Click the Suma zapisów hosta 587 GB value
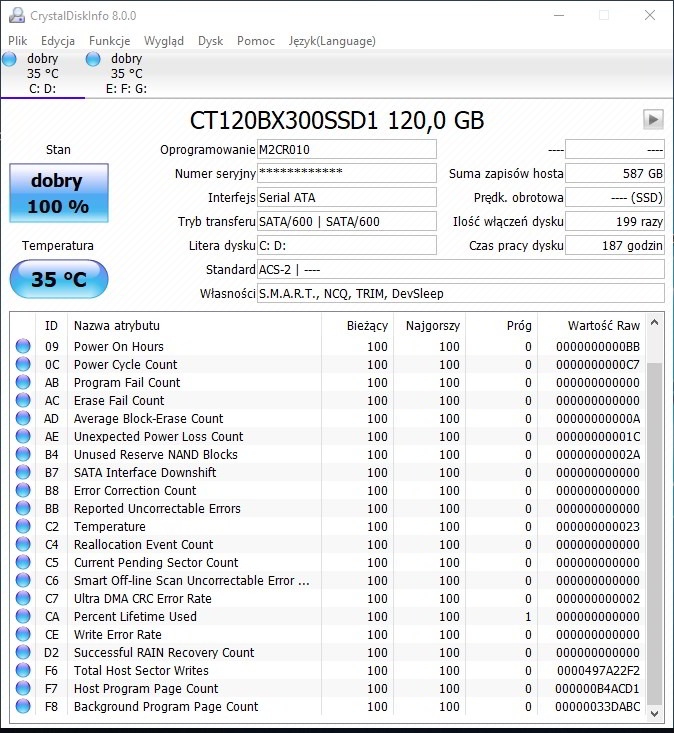The image size is (674, 733). [x=615, y=173]
